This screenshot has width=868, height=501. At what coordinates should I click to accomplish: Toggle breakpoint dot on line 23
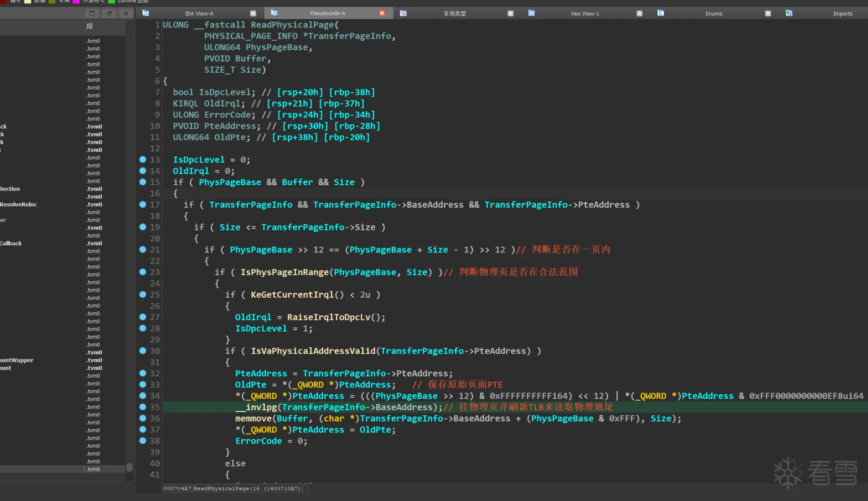click(x=143, y=272)
